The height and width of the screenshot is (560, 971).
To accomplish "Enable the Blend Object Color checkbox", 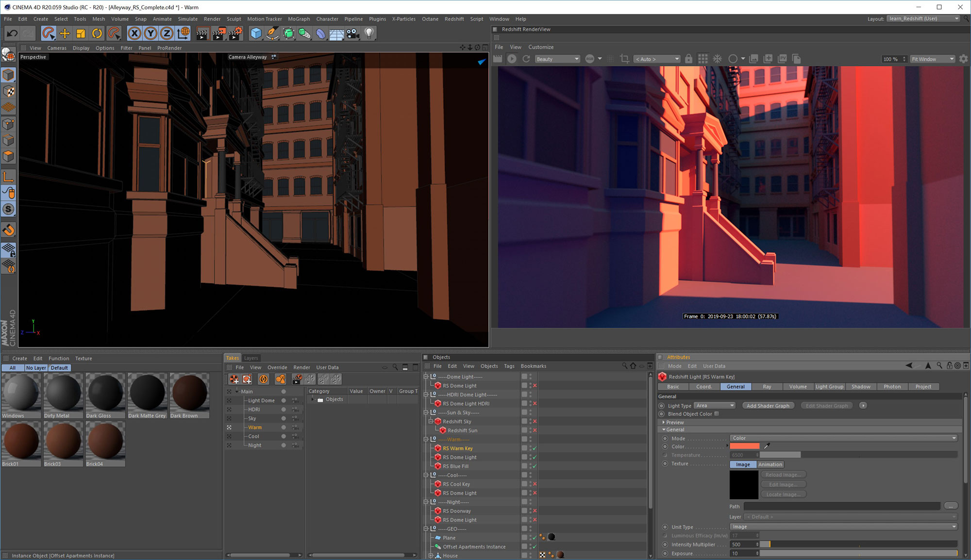I will pyautogui.click(x=717, y=414).
